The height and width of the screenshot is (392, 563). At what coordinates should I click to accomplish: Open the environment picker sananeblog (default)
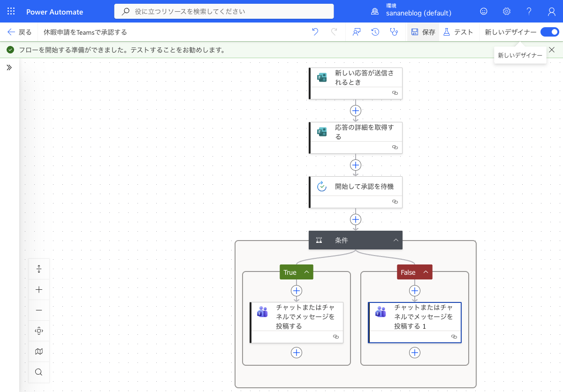[x=412, y=10]
